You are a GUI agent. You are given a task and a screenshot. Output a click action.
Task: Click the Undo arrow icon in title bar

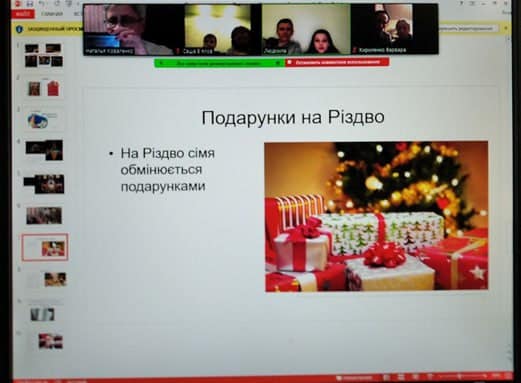42,4
